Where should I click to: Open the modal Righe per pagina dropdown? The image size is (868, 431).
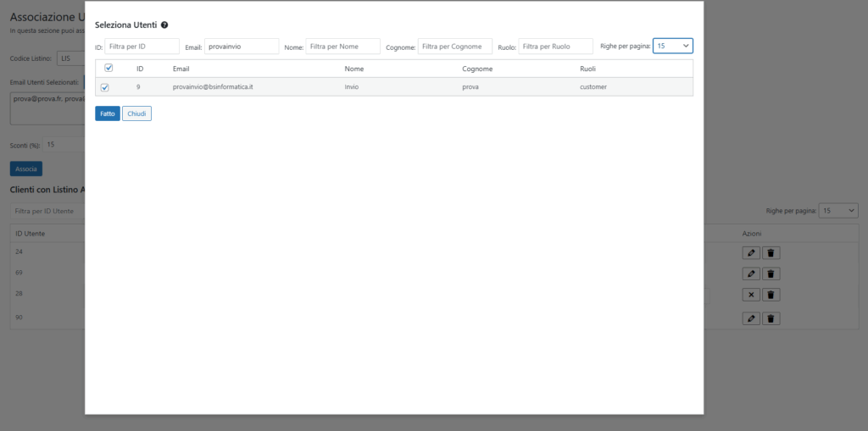(672, 46)
